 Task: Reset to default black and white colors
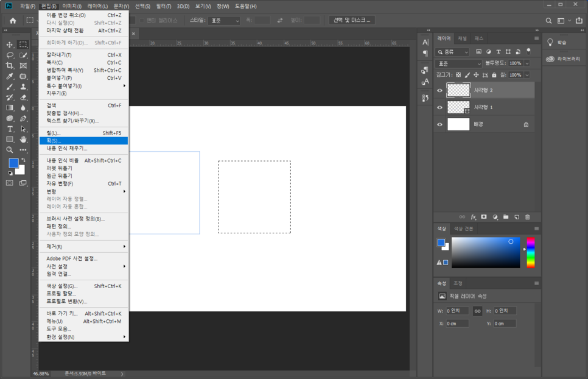click(10, 173)
